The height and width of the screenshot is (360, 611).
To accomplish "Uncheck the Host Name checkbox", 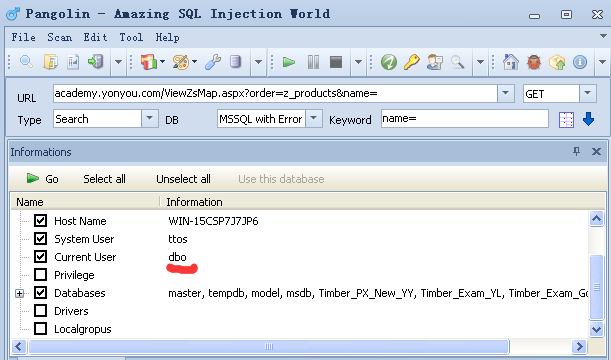I will point(41,221).
